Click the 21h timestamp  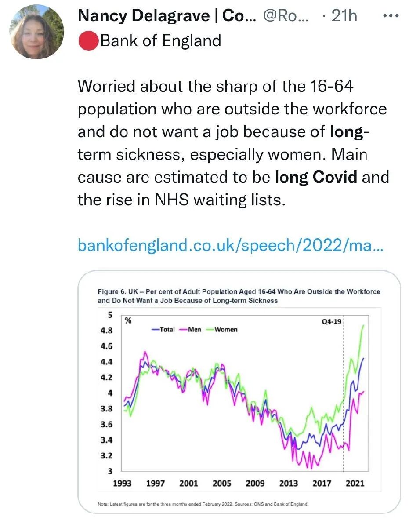pos(344,16)
